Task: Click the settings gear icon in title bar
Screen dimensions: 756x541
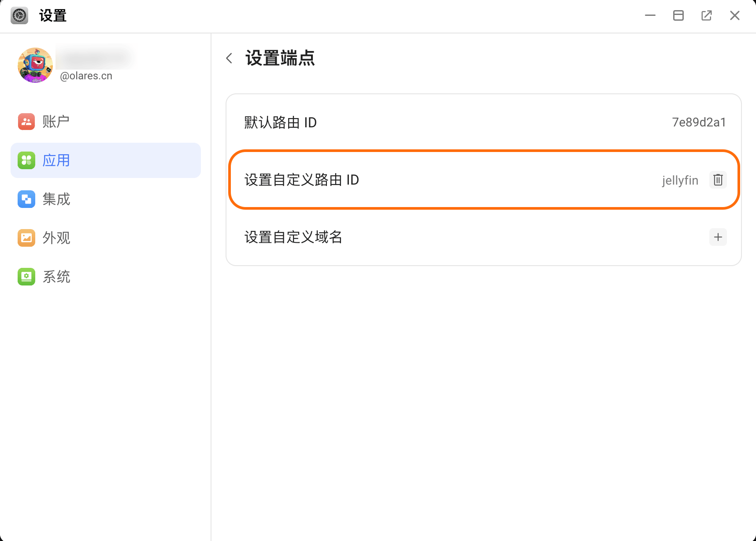Action: [x=19, y=15]
